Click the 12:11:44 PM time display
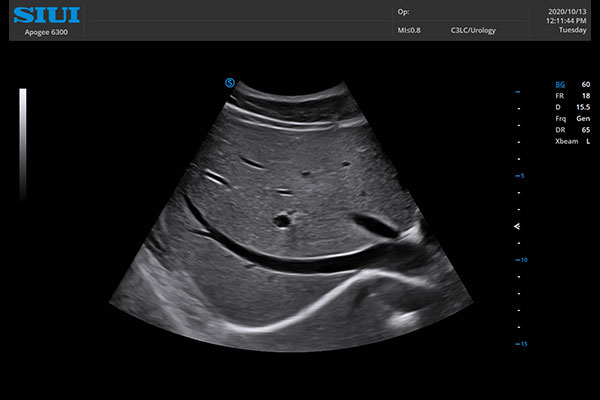 pyautogui.click(x=566, y=20)
